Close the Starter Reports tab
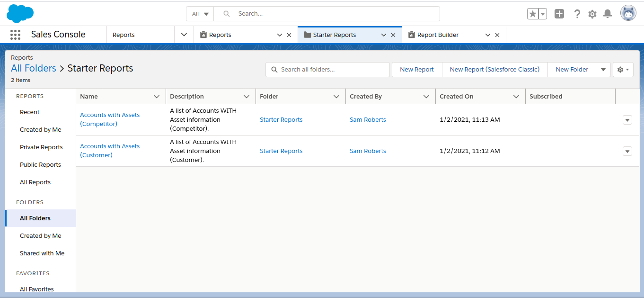The height and width of the screenshot is (298, 644). click(x=393, y=35)
